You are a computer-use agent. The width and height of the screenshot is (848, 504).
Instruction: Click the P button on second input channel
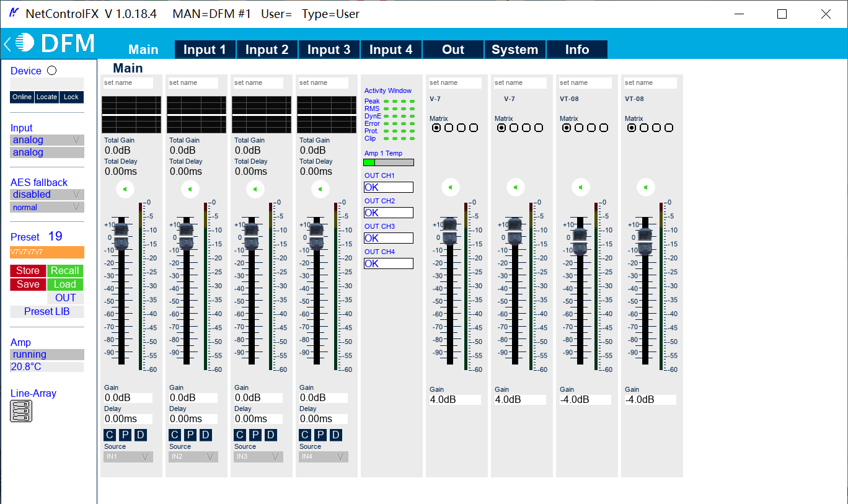(190, 435)
